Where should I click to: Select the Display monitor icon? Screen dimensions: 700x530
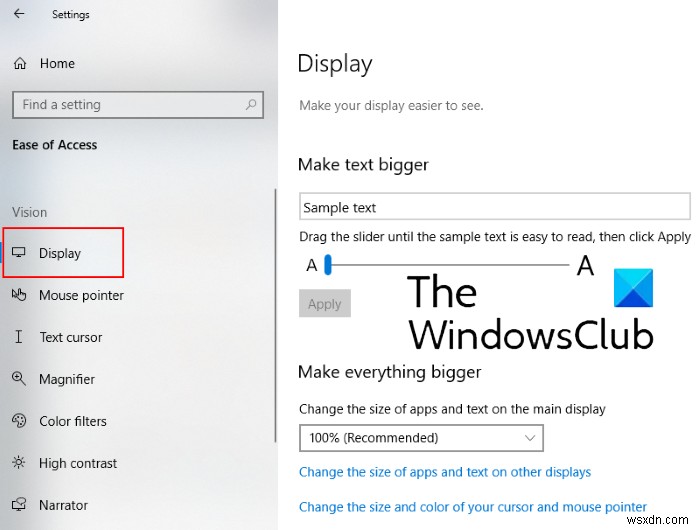click(19, 253)
